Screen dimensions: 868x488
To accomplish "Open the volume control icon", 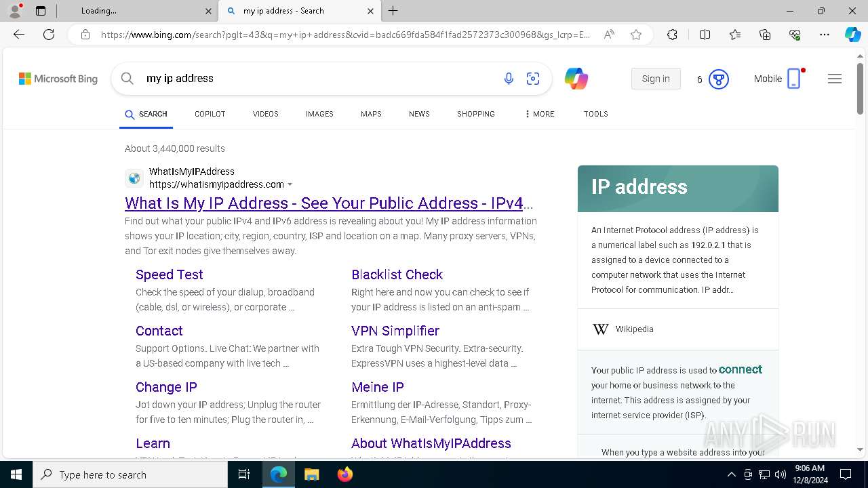I will (x=781, y=474).
